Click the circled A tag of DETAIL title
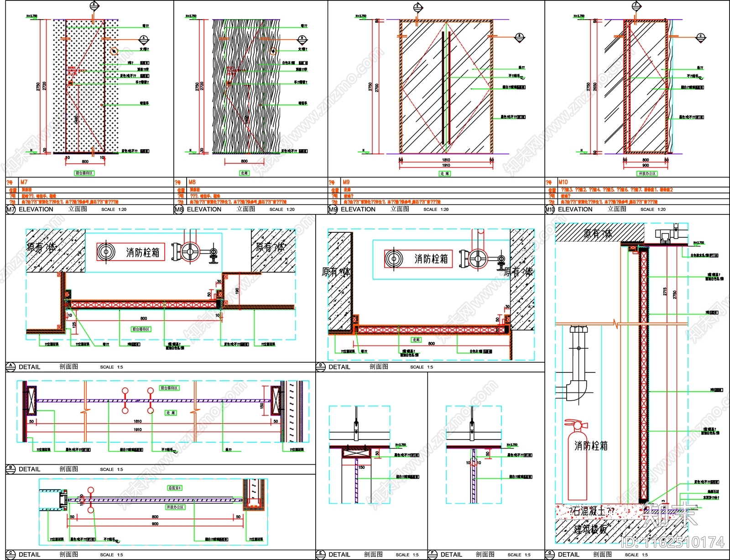 click(10, 366)
